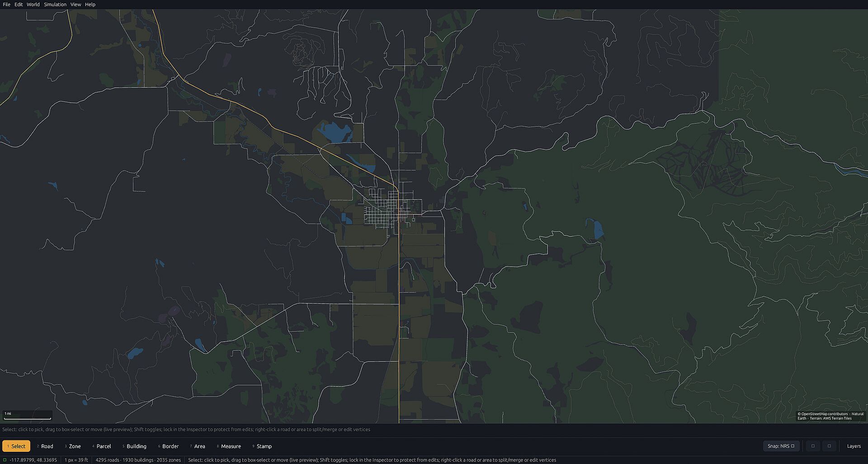
Task: Activate the Select tool
Action: point(16,446)
